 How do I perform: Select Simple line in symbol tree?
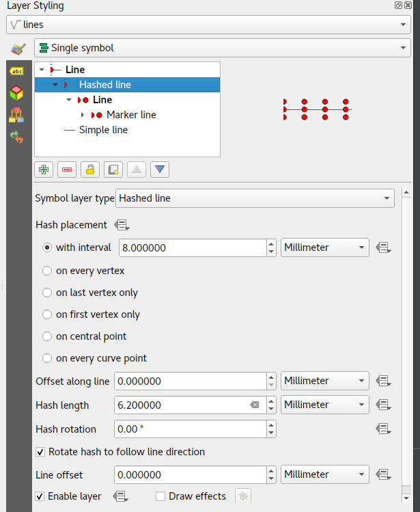103,130
